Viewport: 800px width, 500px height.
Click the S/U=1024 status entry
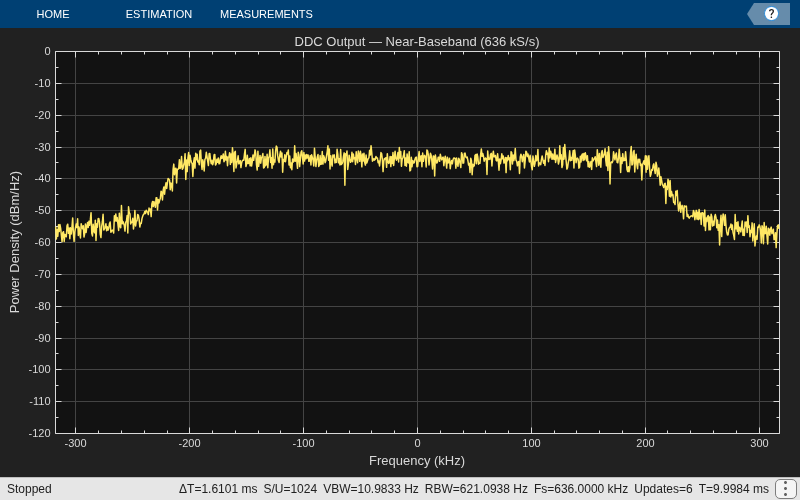pos(290,489)
